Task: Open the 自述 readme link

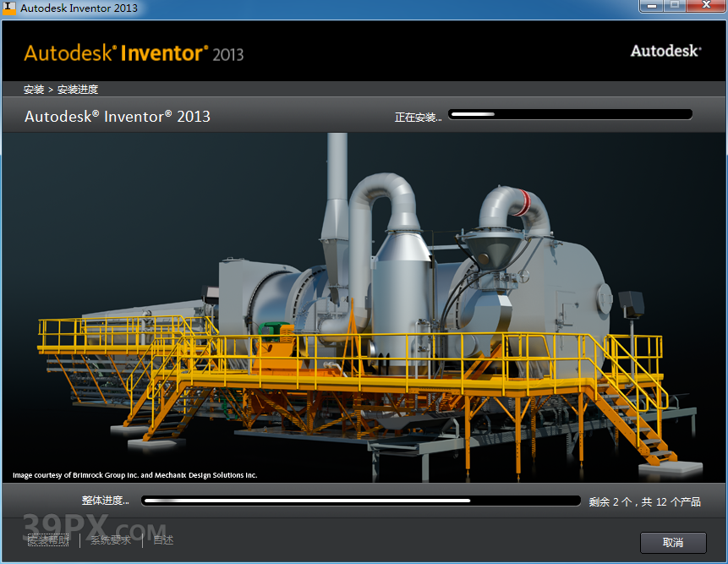Action: point(161,539)
